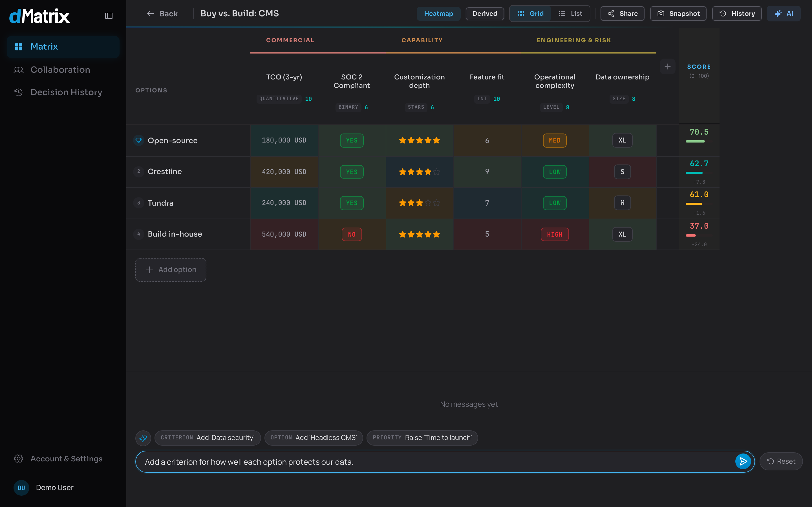The width and height of the screenshot is (812, 507).
Task: Send the chat message arrow
Action: click(743, 461)
